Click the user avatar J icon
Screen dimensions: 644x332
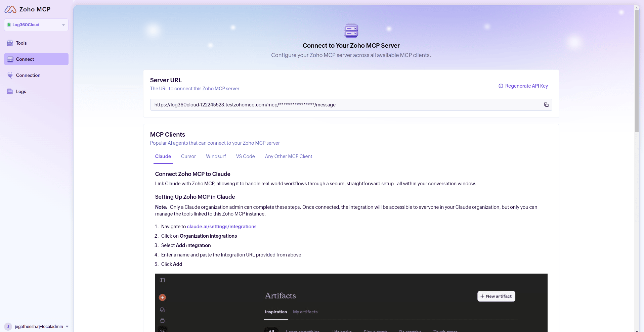tap(8, 326)
